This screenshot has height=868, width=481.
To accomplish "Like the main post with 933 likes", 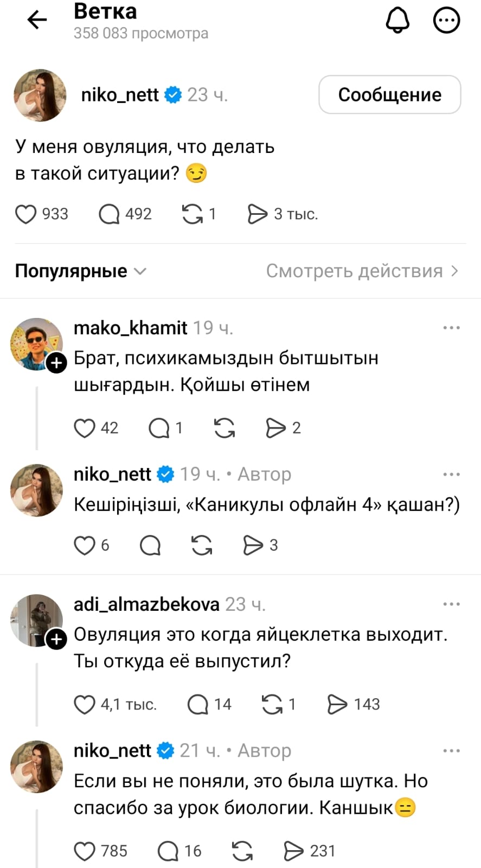I will click(x=25, y=214).
